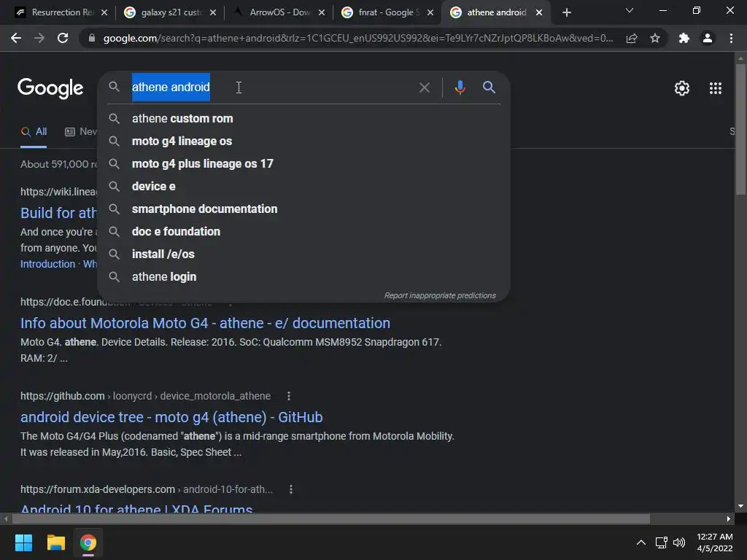
Task: Open Build for athene LineageOS result
Action: pyautogui.click(x=58, y=213)
